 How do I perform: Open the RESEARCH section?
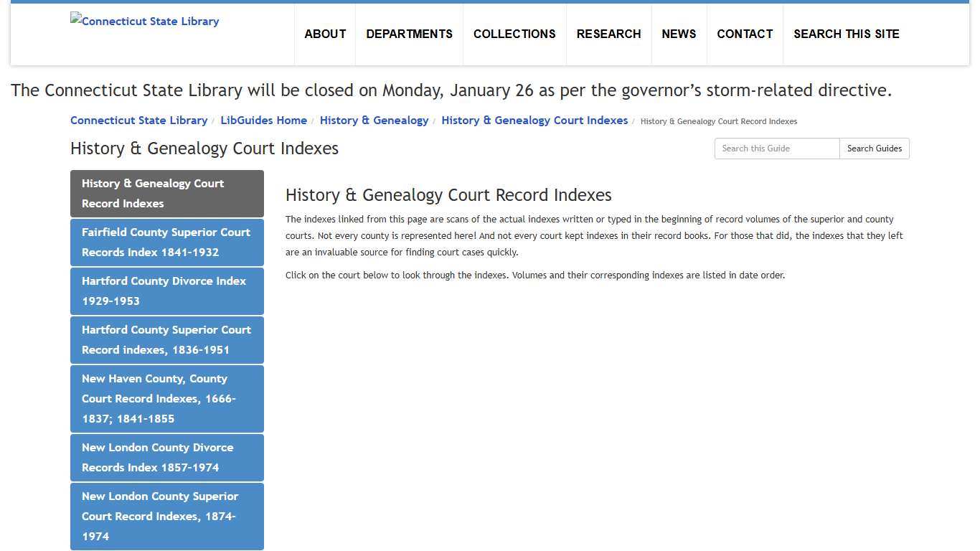tap(608, 34)
